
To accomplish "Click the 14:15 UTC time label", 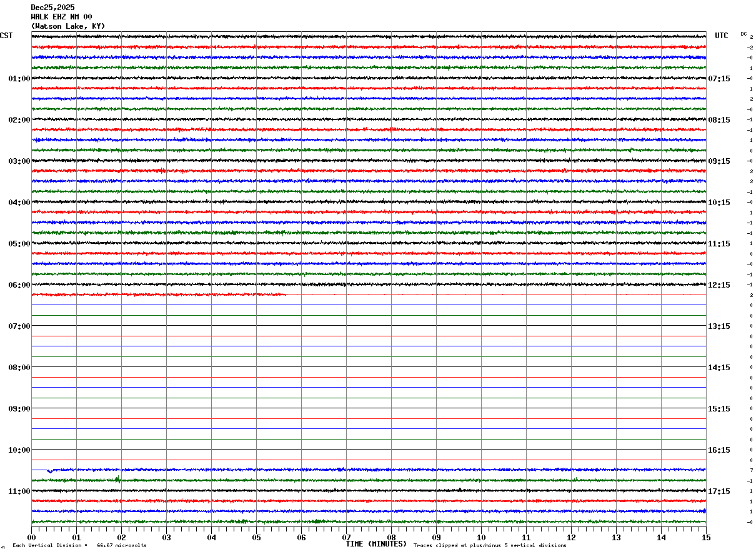I will click(719, 368).
